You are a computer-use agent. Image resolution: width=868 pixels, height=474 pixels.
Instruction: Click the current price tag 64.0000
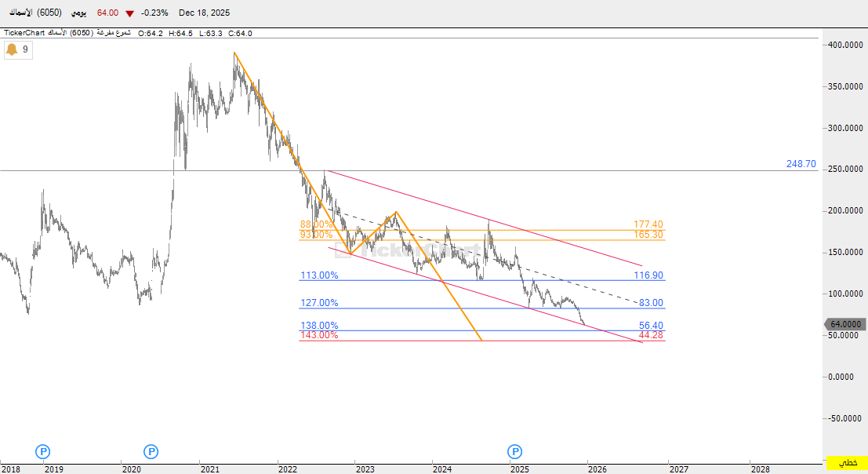[845, 324]
